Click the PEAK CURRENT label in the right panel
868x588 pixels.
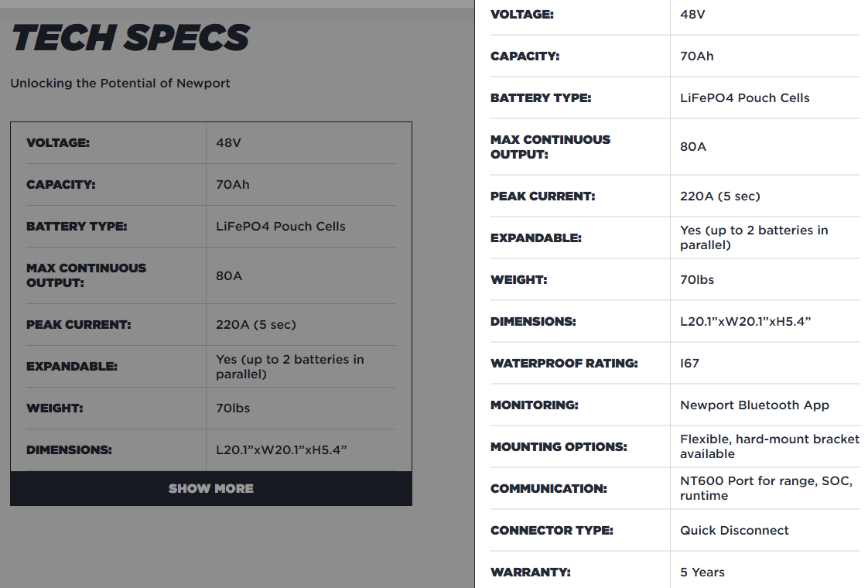(x=542, y=196)
